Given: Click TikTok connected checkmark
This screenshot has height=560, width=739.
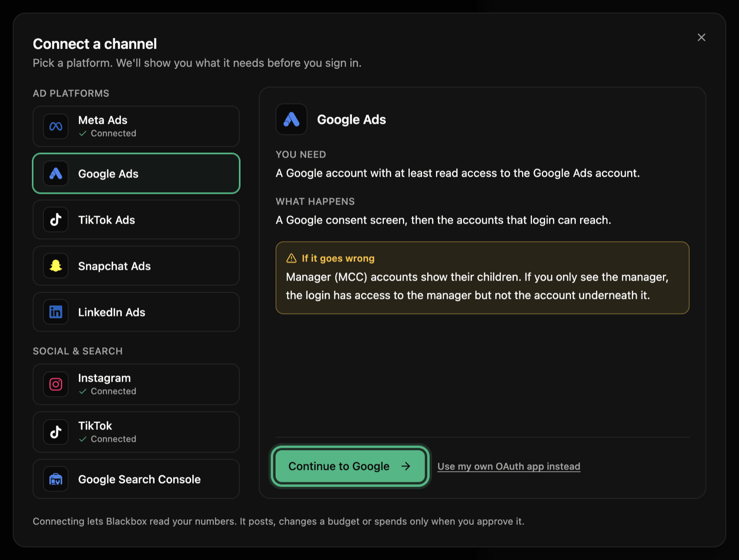Looking at the screenshot, I should (83, 439).
